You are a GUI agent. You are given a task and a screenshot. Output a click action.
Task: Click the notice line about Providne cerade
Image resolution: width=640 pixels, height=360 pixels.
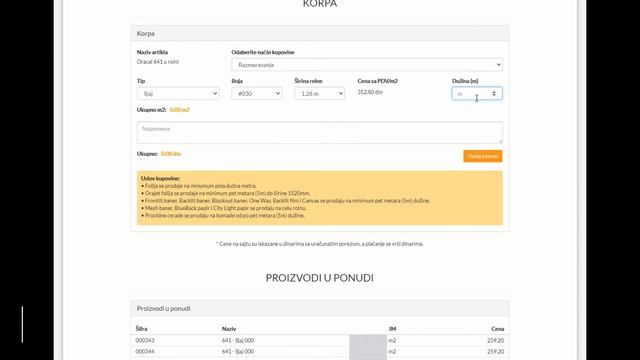tap(223, 215)
